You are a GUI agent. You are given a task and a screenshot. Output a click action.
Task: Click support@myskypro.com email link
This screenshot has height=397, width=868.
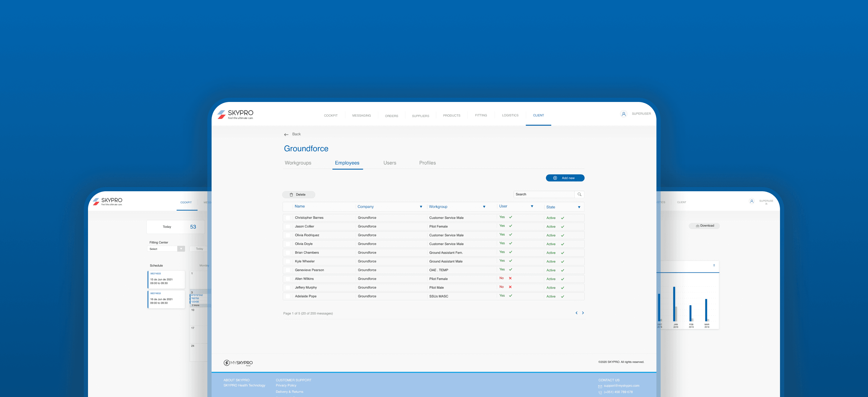[621, 386]
